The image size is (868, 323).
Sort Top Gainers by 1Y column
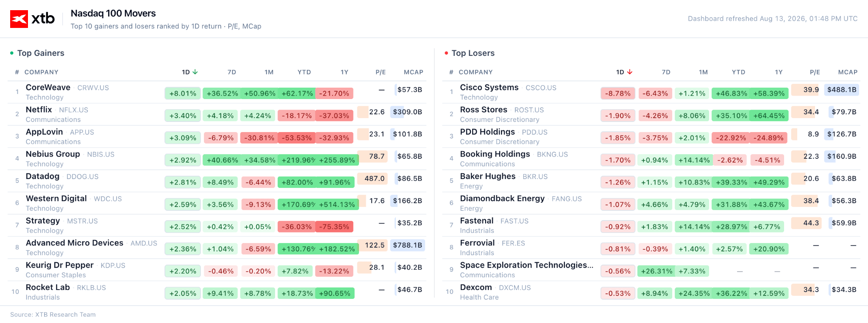(x=345, y=72)
